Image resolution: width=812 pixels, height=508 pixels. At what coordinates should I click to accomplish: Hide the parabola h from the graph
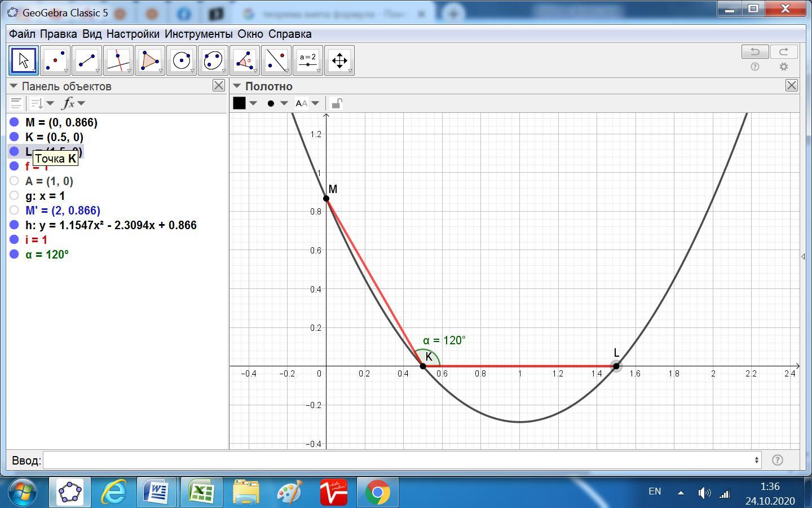[x=14, y=225]
